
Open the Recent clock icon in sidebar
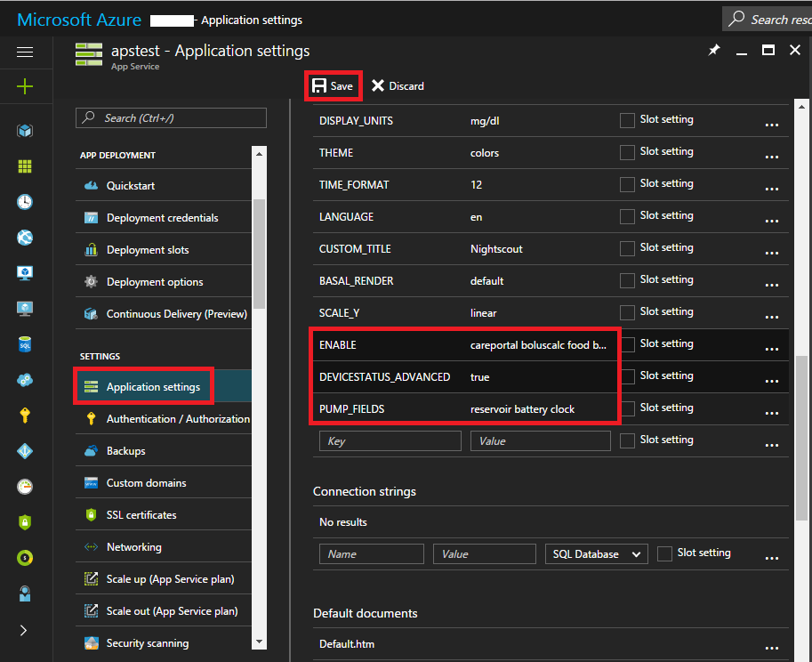coord(25,201)
